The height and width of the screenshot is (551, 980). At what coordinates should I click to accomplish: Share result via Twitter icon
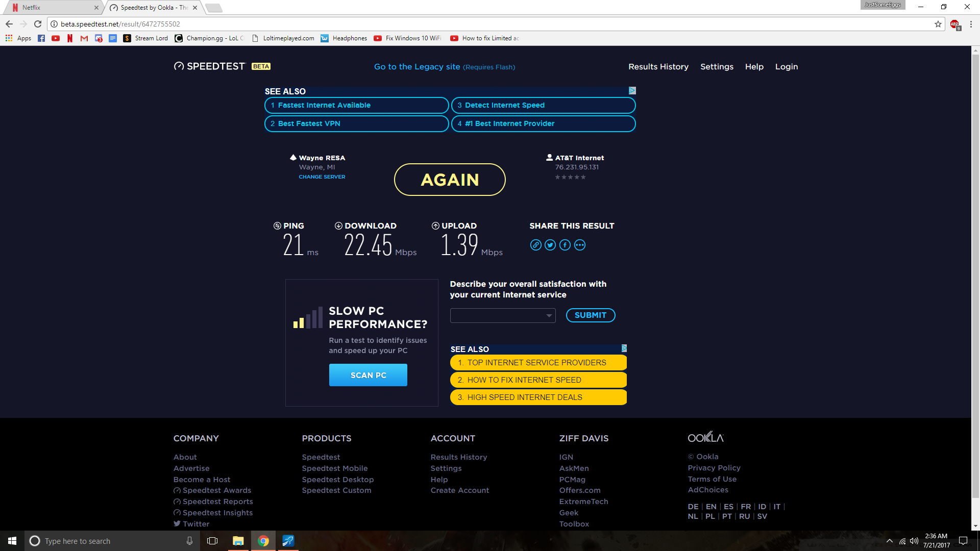550,245
